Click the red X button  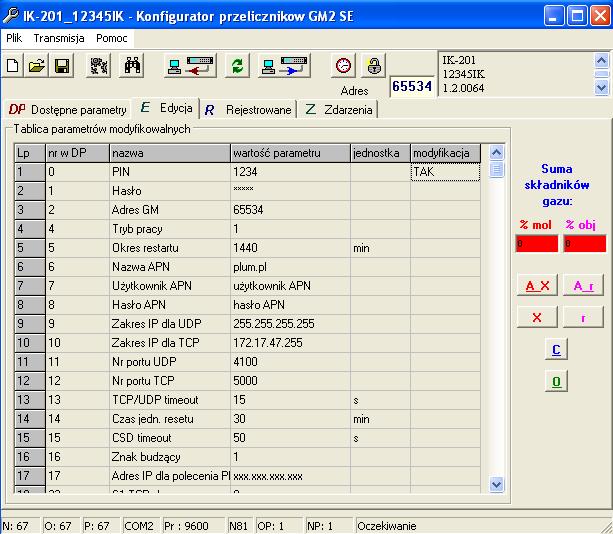538,317
